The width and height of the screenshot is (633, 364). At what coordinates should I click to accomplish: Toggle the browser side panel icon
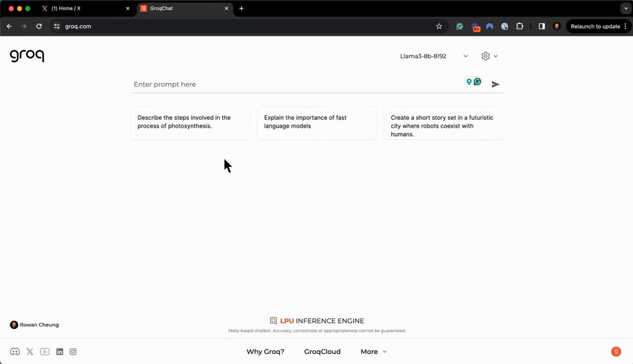tap(542, 26)
